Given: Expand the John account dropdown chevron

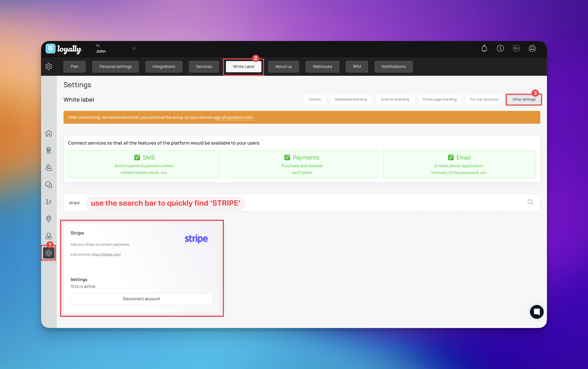Looking at the screenshot, I should coord(134,48).
